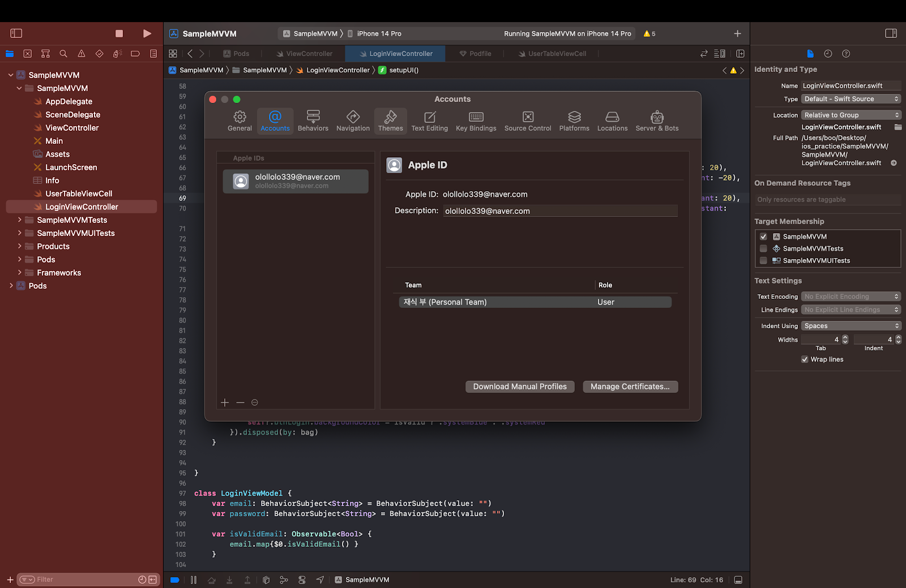Screen dimensions: 906x588
Task: Open the Debug View Hierarchy
Action: pyautogui.click(x=266, y=580)
